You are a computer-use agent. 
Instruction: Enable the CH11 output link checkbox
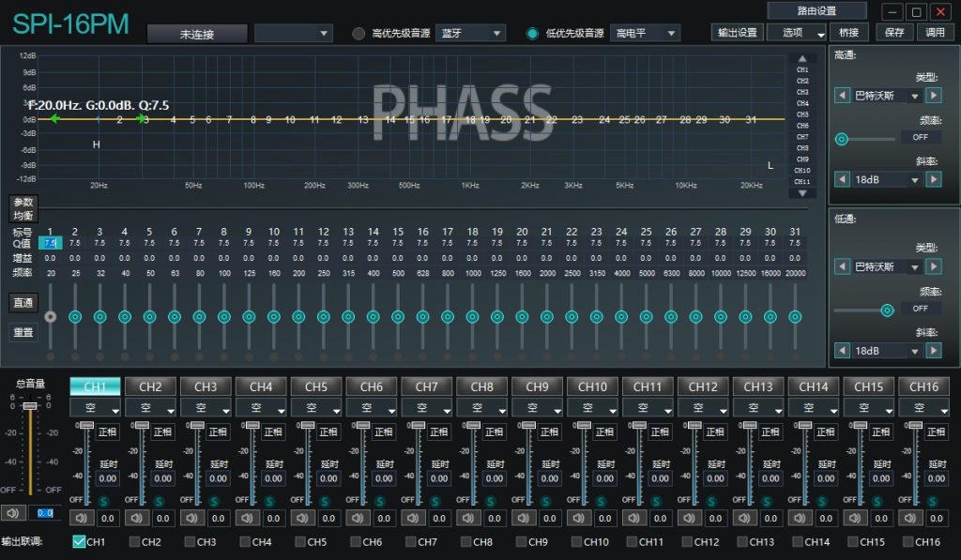pos(632,541)
